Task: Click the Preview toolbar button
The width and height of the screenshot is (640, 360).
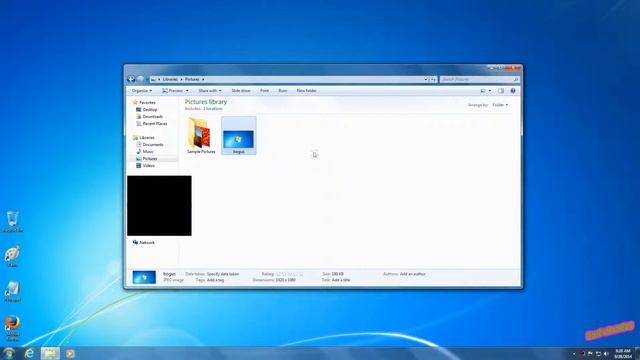Action: (172, 91)
